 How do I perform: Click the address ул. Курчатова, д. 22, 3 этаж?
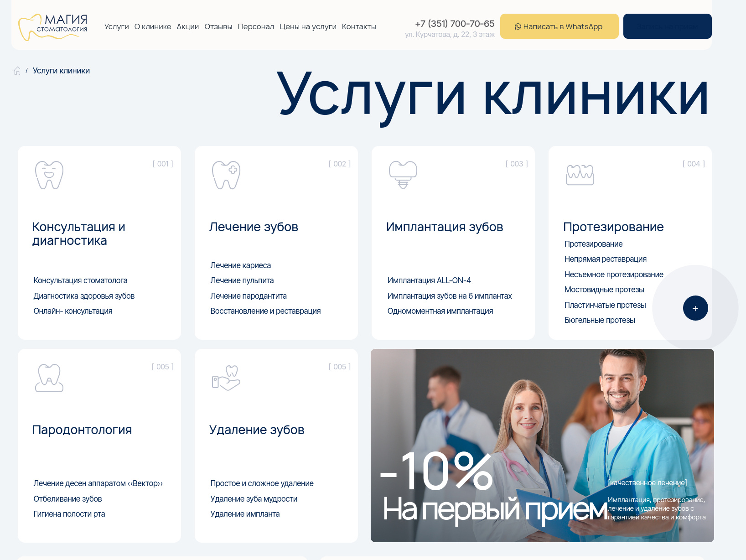tap(450, 34)
